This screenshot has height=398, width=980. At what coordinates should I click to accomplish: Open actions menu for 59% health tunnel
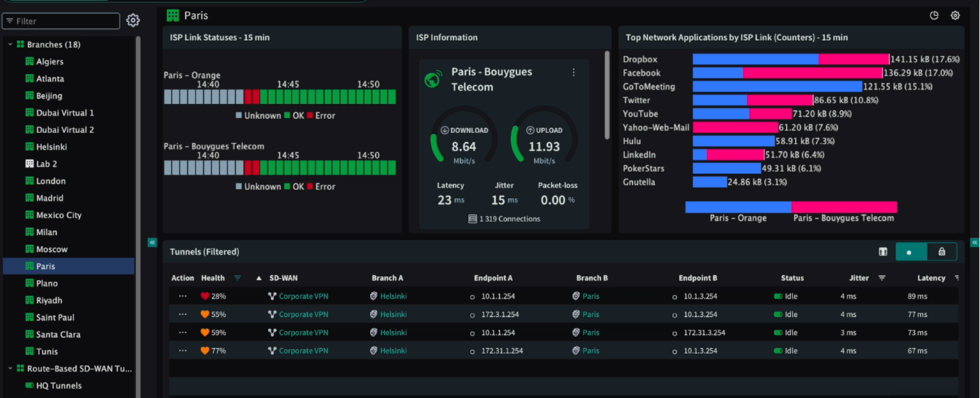tap(182, 333)
